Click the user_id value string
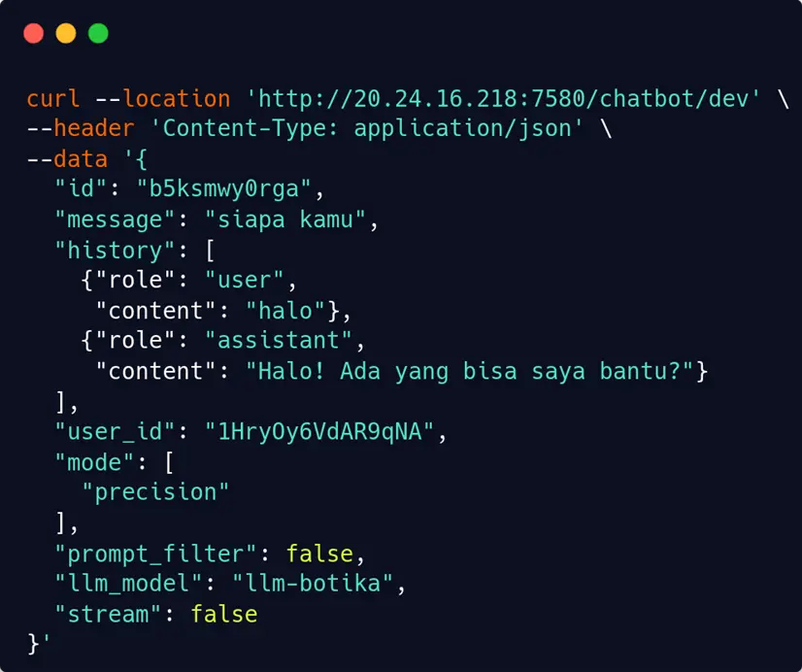The image size is (802, 672). click(x=320, y=431)
